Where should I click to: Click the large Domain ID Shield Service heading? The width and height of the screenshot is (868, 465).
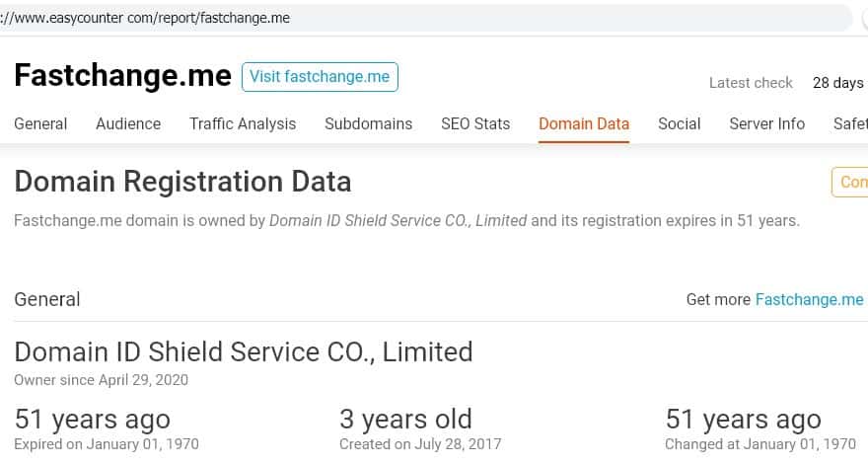(244, 350)
